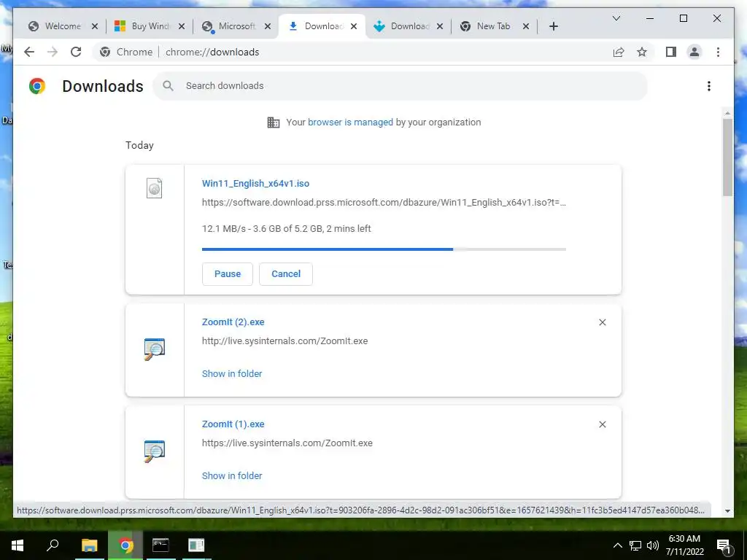Open the command prompt taskbar icon
This screenshot has height=560, width=747.
tap(160, 545)
